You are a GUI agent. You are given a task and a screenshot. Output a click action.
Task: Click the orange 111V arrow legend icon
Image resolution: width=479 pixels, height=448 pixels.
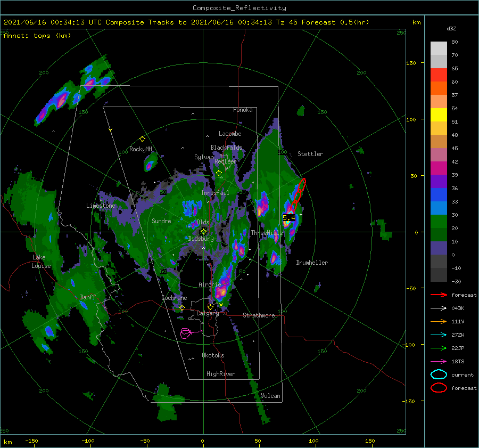click(439, 321)
